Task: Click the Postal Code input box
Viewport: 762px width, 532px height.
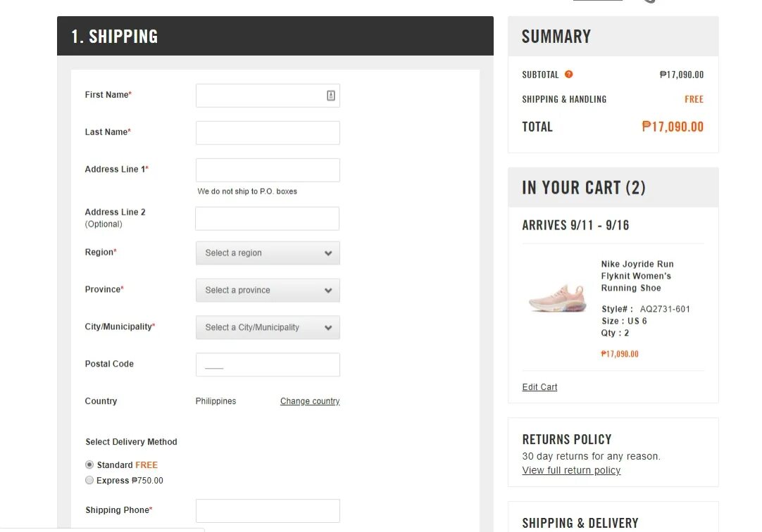Action: pos(268,365)
